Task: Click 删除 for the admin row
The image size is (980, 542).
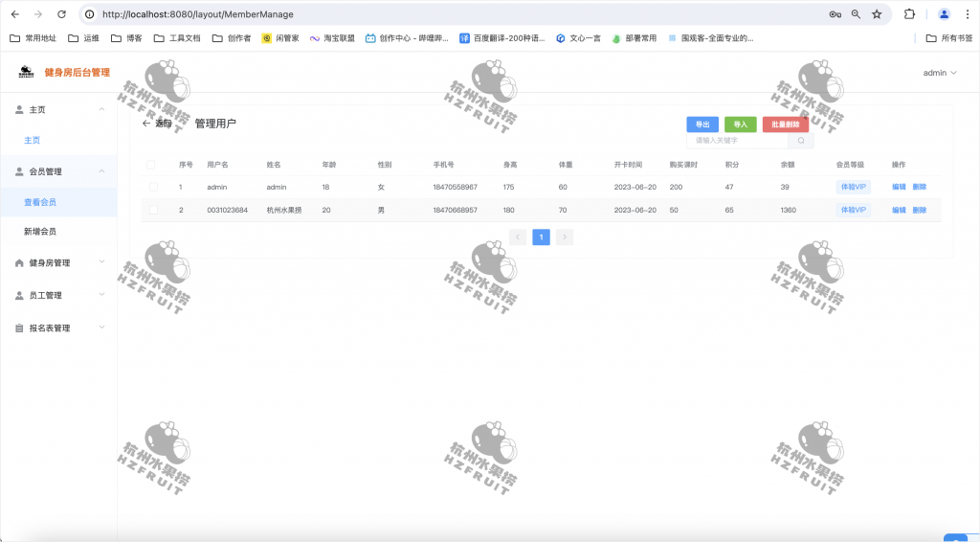Action: (x=920, y=187)
